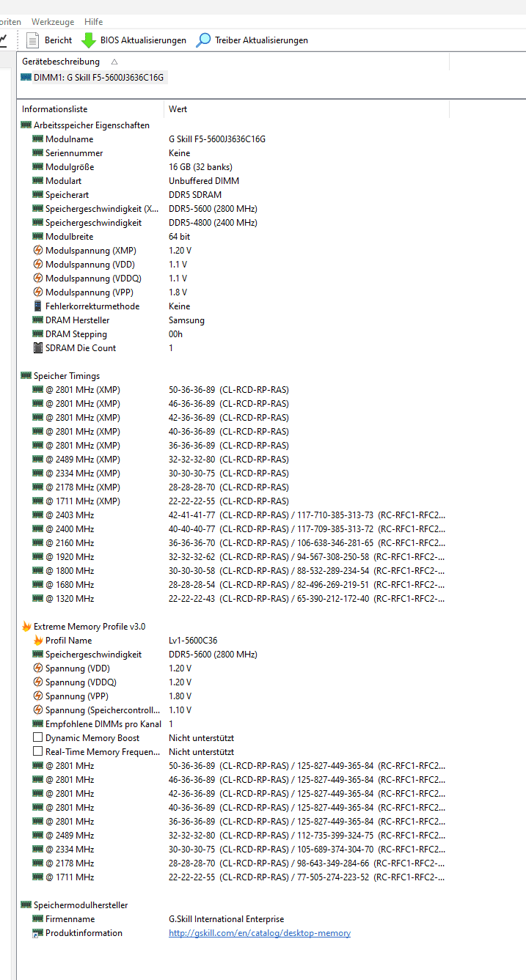
Task: Open the Hilfe menu
Action: [94, 22]
